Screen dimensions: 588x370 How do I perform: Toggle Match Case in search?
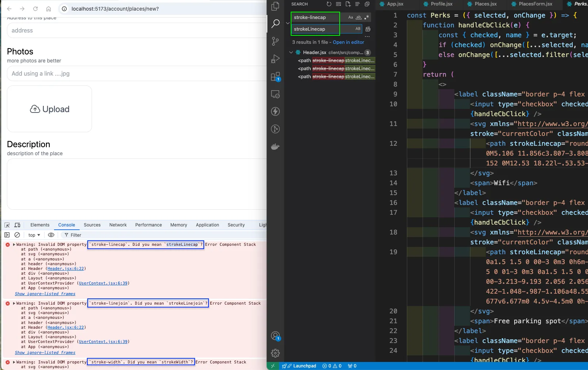click(351, 17)
